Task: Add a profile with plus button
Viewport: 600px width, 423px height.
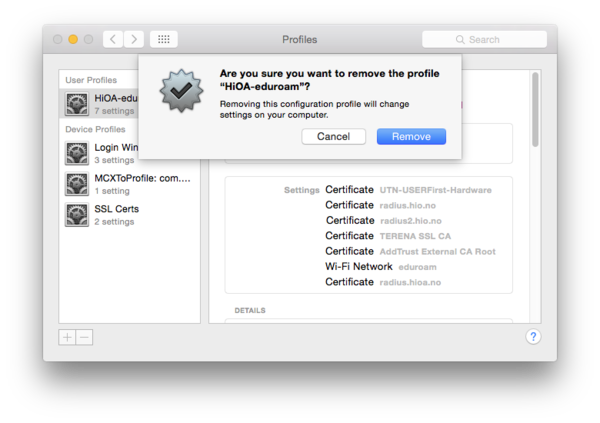Action: click(x=67, y=337)
